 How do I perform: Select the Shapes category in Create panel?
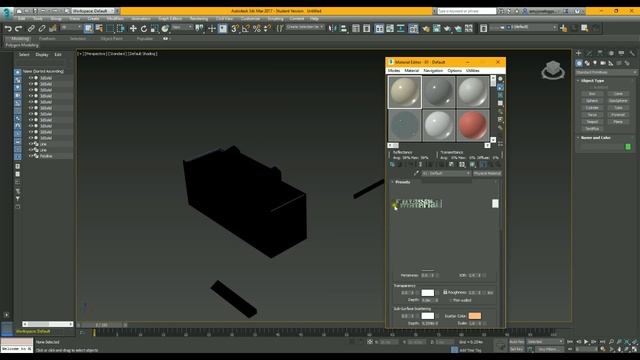tap(587, 63)
